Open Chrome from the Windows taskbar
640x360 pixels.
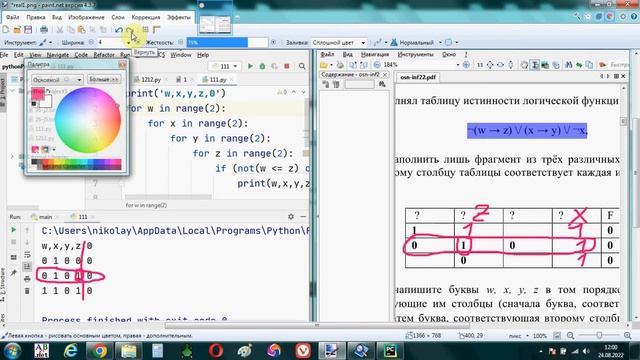pos(99,351)
